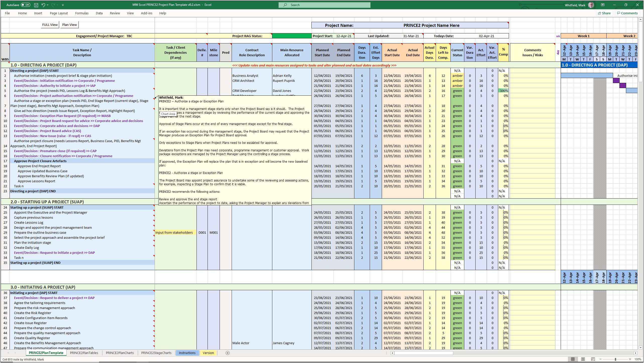The image size is (644, 363).
Task: Open the Instructions sheet tab
Action: coord(187,353)
